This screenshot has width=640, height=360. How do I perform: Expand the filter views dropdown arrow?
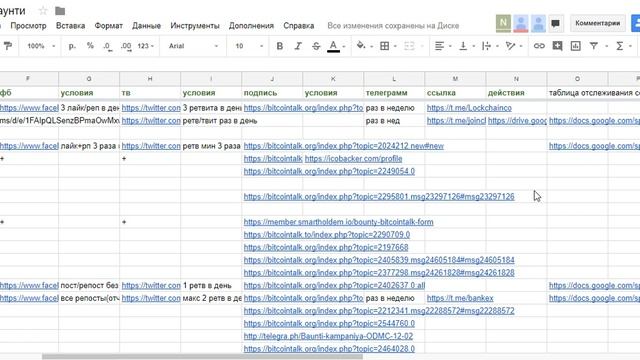coord(606,47)
